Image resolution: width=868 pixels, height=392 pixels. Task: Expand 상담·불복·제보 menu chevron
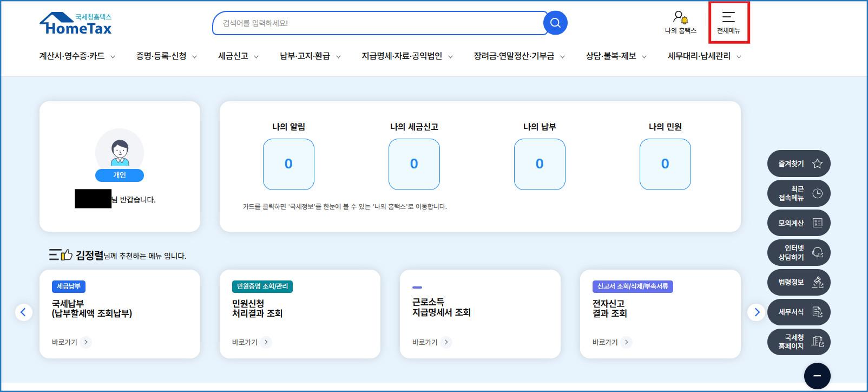pos(644,56)
